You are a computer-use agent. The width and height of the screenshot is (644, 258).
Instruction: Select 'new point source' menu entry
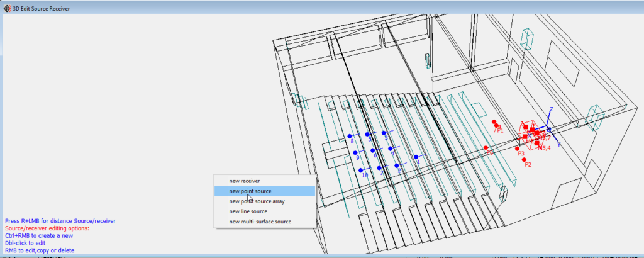coord(265,191)
